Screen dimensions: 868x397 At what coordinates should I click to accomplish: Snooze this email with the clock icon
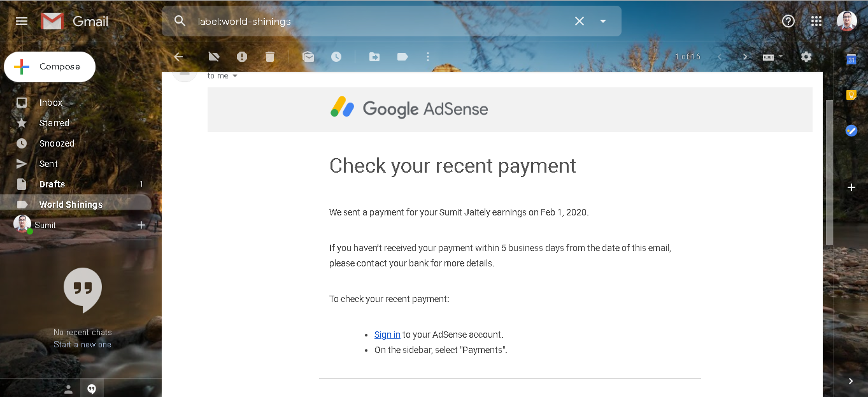click(x=336, y=57)
